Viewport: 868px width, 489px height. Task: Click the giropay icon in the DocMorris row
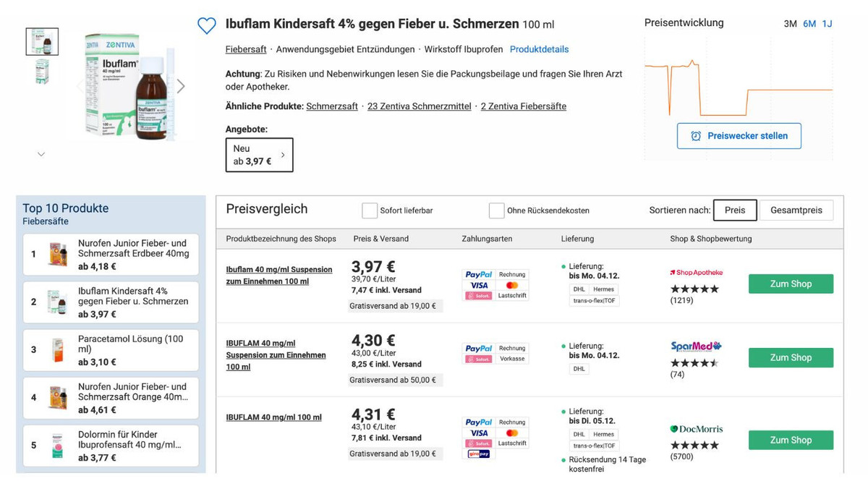(477, 454)
